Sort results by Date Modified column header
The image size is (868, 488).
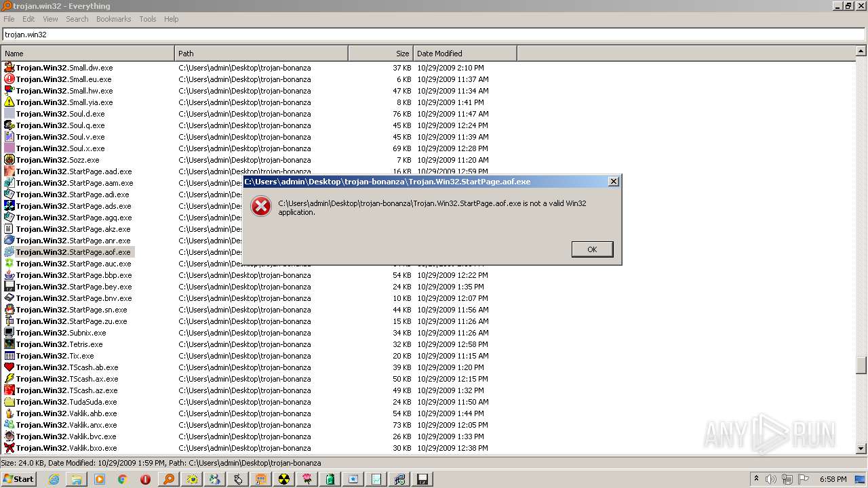click(x=465, y=54)
